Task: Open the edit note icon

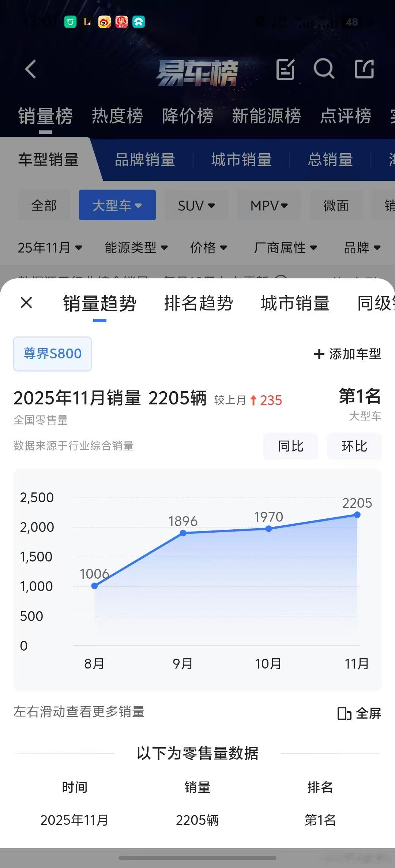Action: (x=285, y=69)
